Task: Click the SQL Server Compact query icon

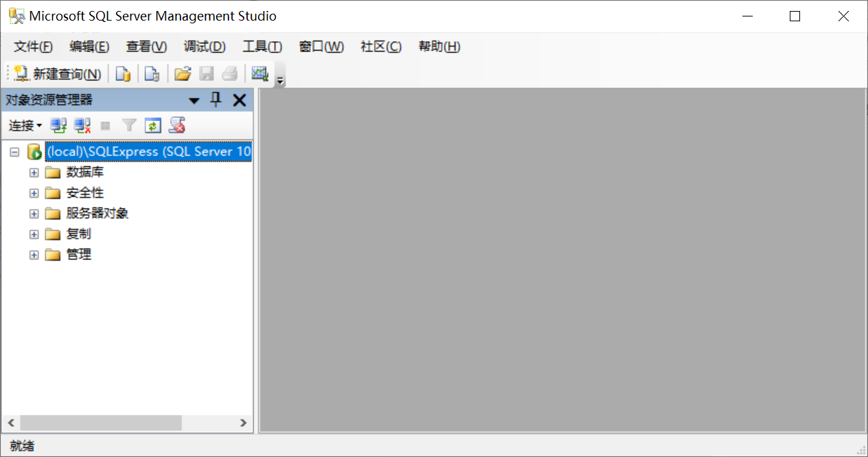Action: click(x=152, y=73)
